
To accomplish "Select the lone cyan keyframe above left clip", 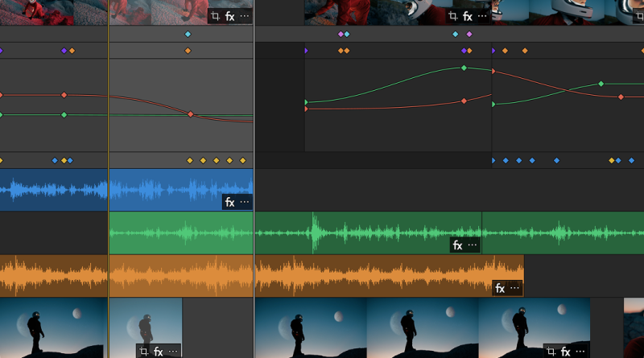I will coord(188,35).
